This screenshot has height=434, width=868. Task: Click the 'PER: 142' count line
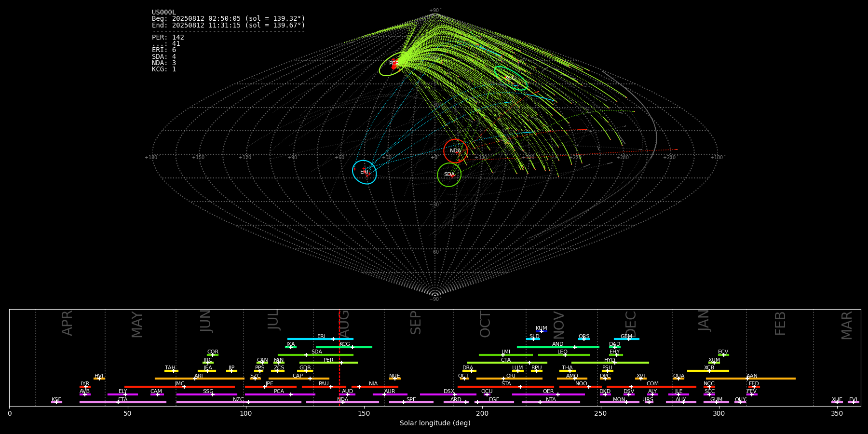(x=168, y=38)
